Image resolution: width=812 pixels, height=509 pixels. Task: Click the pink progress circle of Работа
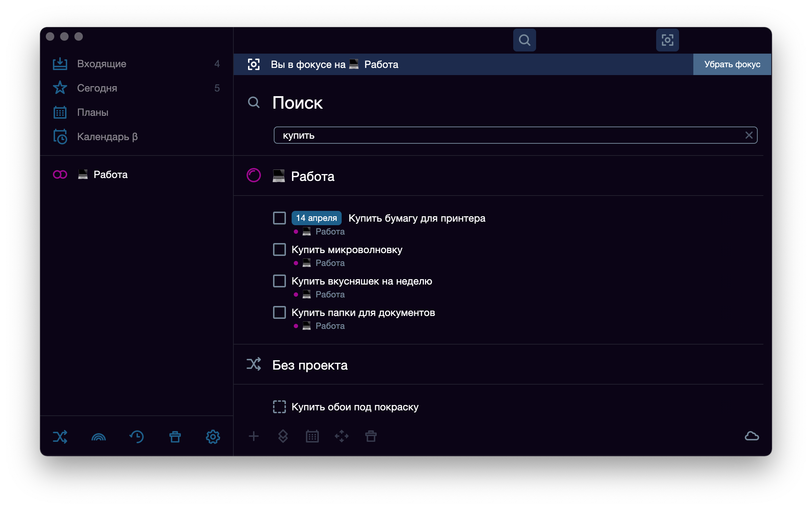click(x=254, y=176)
